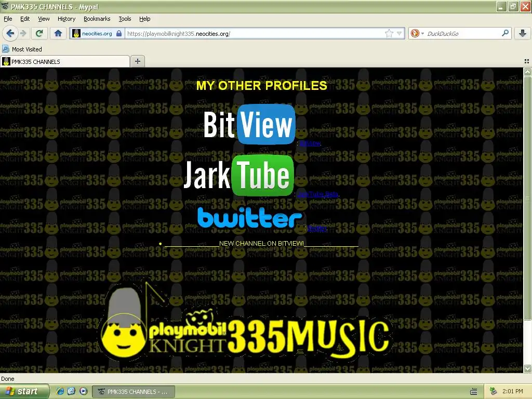The height and width of the screenshot is (399, 532).
Task: Click inside the URL address field
Action: pos(255,34)
